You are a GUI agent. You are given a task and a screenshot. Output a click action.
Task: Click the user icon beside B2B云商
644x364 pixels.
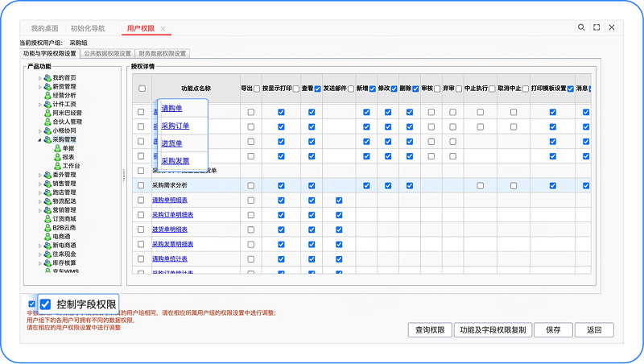(47, 228)
